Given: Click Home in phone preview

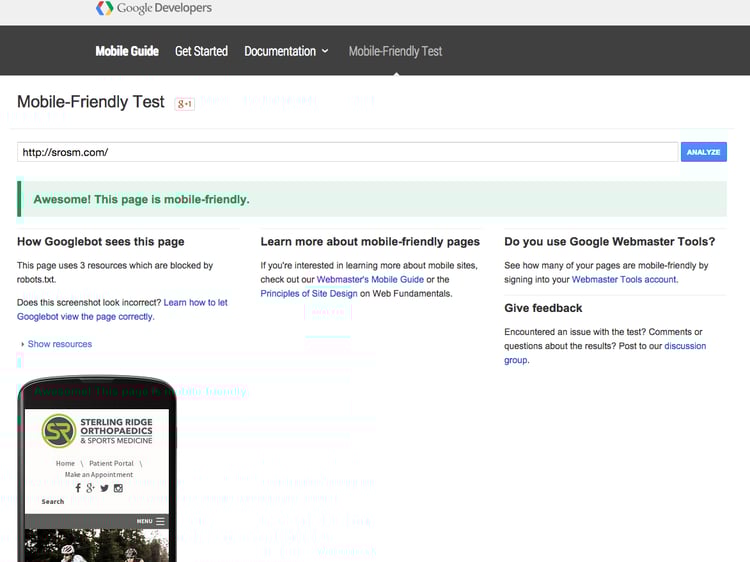Looking at the screenshot, I should (x=65, y=463).
